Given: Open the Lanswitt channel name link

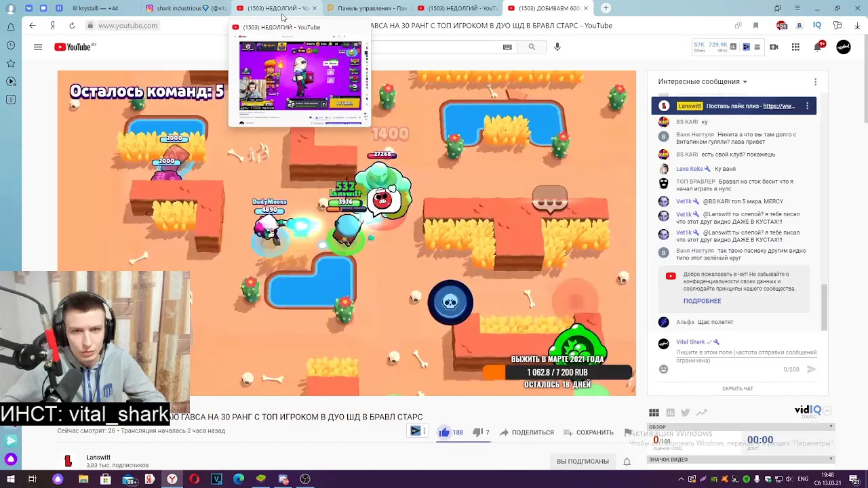Looking at the screenshot, I should 98,457.
